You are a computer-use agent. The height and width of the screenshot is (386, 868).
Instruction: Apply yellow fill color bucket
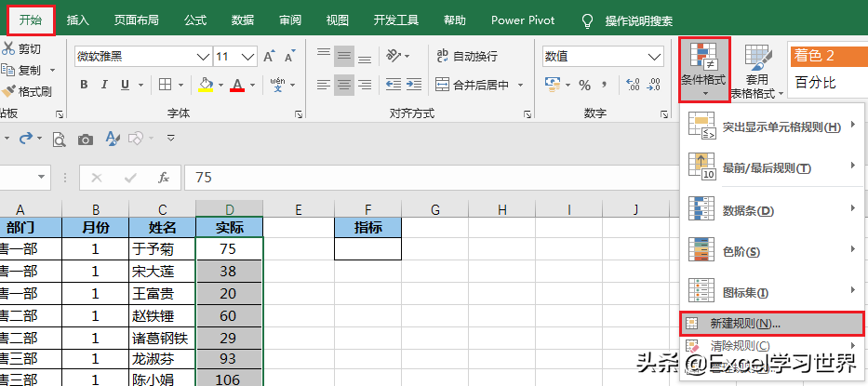[206, 85]
